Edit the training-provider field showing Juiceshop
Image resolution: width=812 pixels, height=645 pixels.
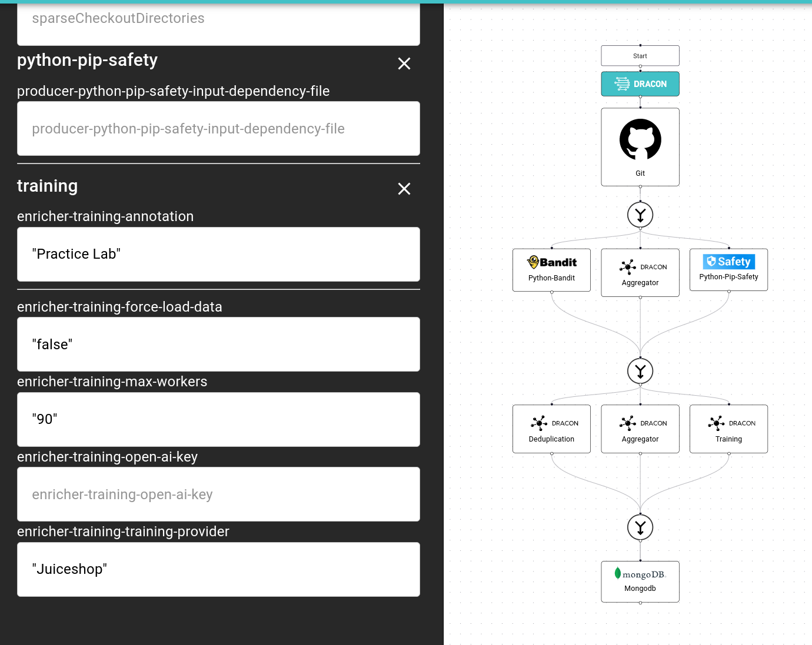218,570
